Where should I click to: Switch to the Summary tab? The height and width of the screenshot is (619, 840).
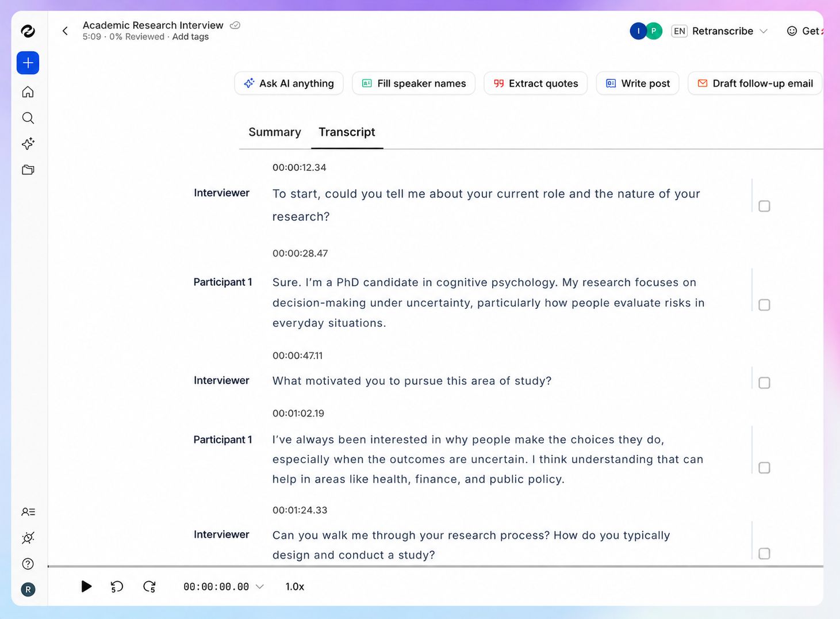click(275, 132)
